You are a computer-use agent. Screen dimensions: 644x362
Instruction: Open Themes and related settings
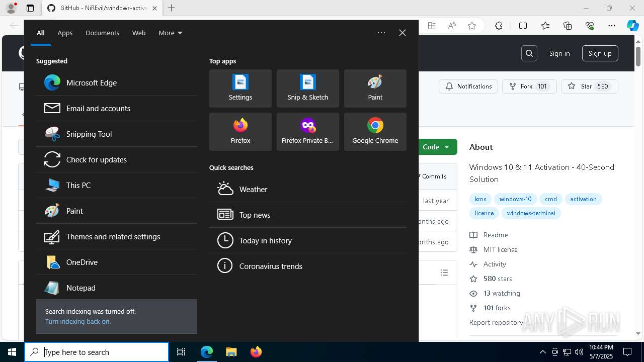(117, 236)
